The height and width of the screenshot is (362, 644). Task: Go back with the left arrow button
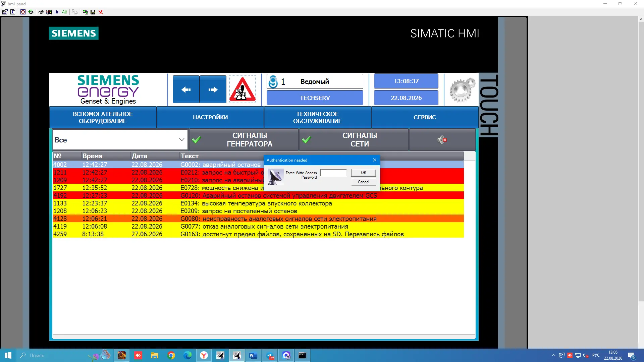pos(186,89)
